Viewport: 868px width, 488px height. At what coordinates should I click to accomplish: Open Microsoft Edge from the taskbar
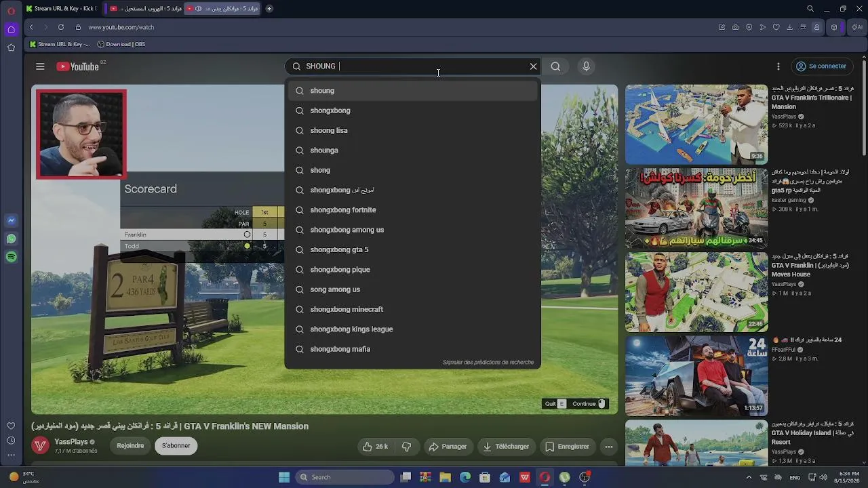[465, 477]
